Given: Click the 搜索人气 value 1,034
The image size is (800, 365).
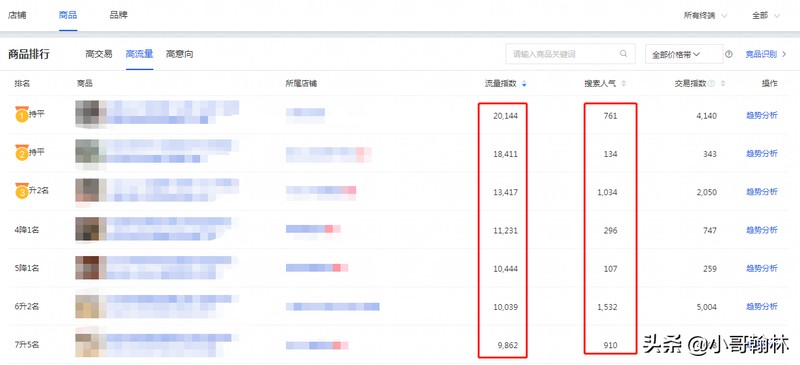Looking at the screenshot, I should [x=607, y=192].
